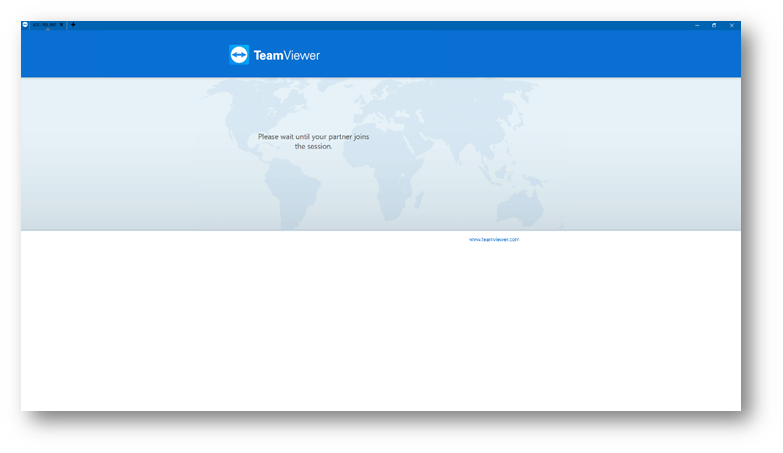
Task: Click 'the session.' text line
Action: [313, 146]
